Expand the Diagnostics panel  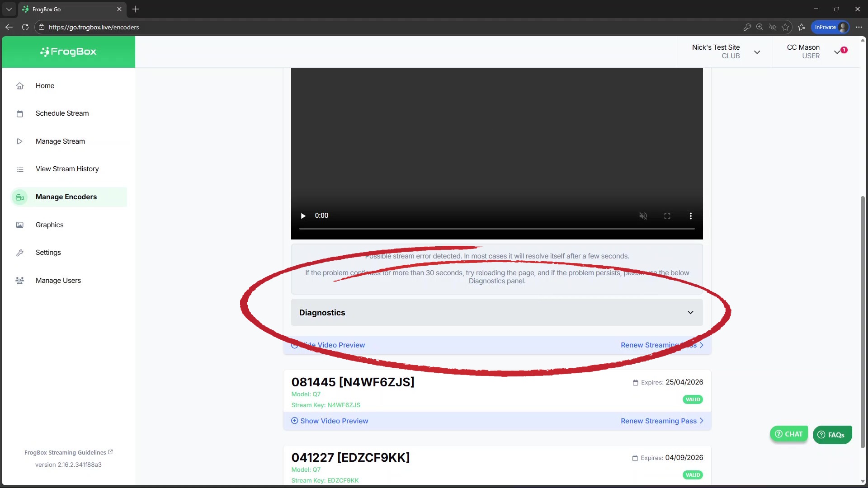(x=496, y=313)
